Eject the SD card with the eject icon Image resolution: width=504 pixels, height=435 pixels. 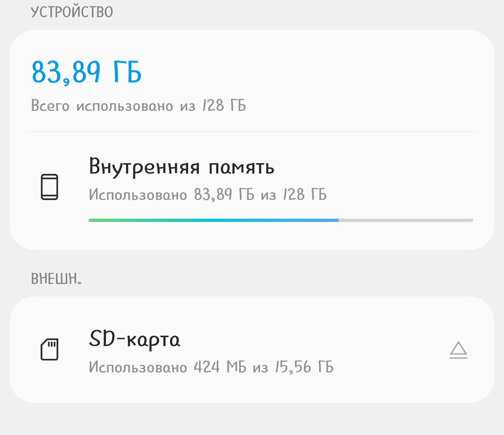click(458, 350)
